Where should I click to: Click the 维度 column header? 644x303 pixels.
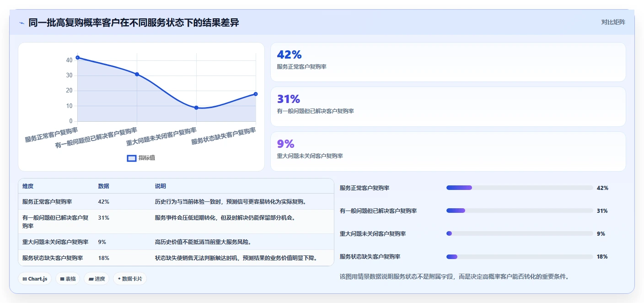coord(28,186)
